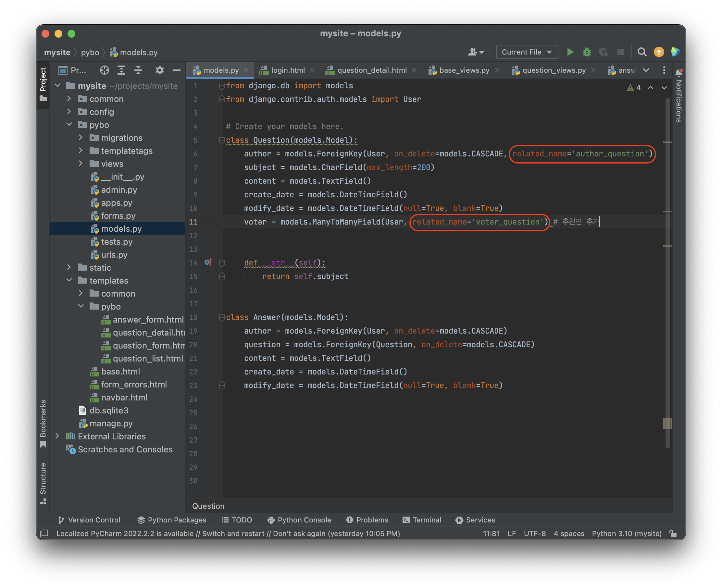Click the overriding method gutter icon
Image resolution: width=722 pixels, height=588 pixels.
[208, 263]
